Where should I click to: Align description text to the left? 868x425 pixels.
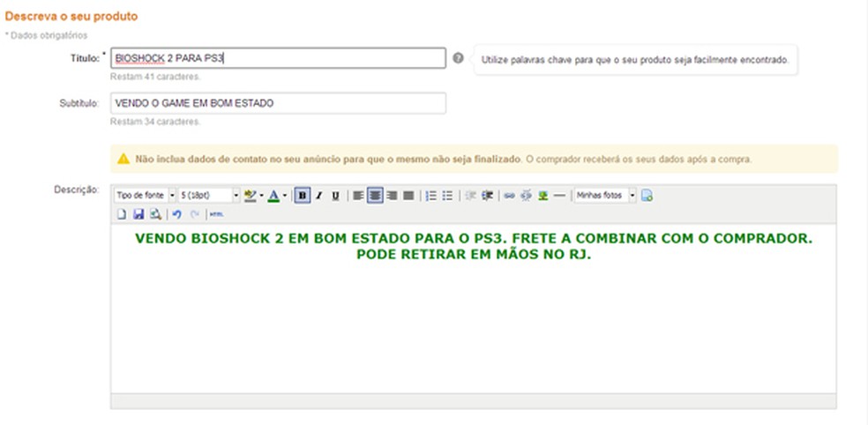coord(358,196)
